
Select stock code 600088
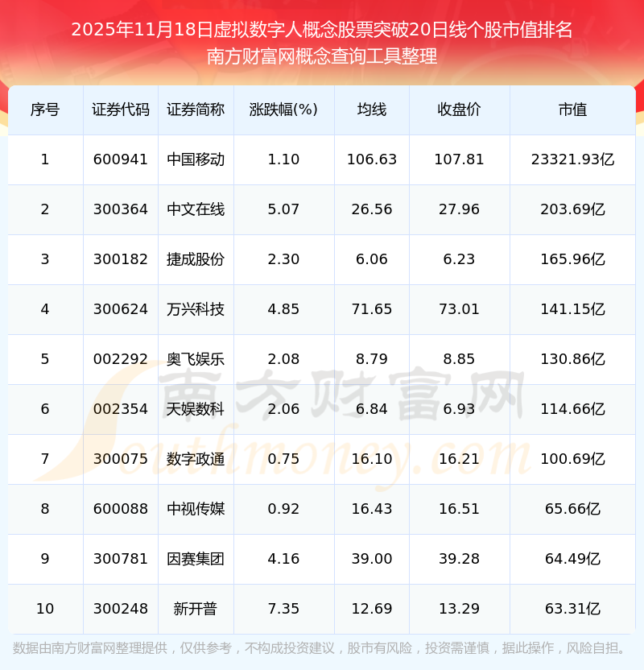(x=121, y=509)
